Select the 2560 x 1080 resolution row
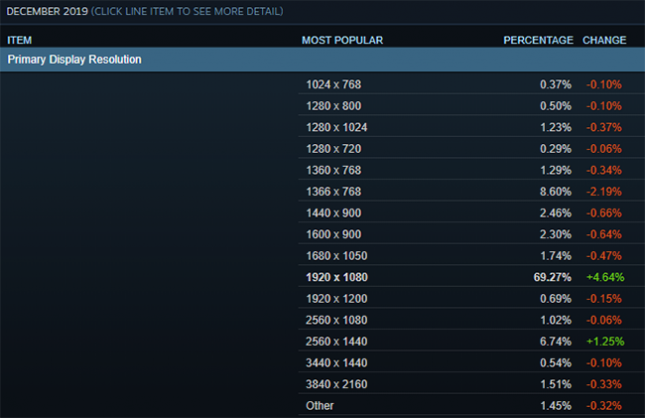 (x=471, y=320)
